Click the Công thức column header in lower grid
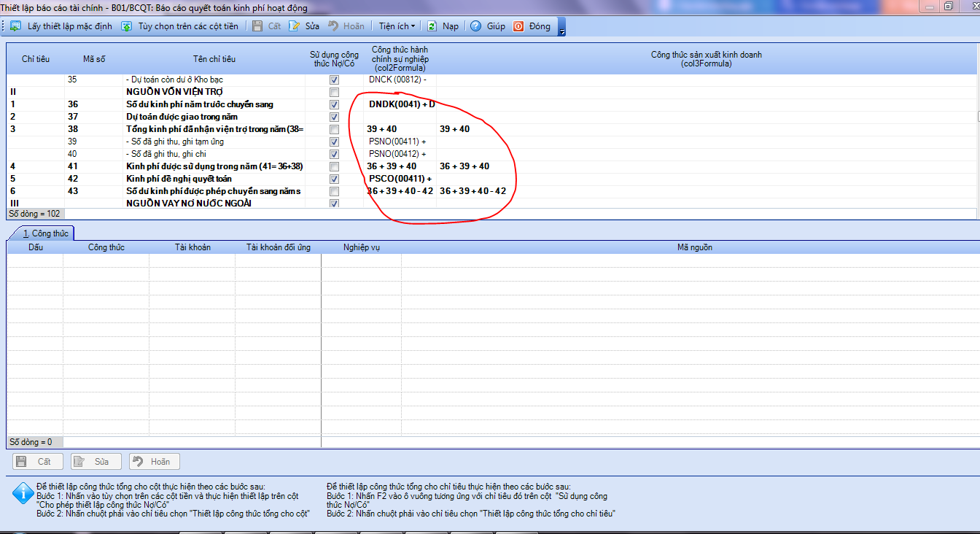The width and height of the screenshot is (980, 534). tap(106, 247)
